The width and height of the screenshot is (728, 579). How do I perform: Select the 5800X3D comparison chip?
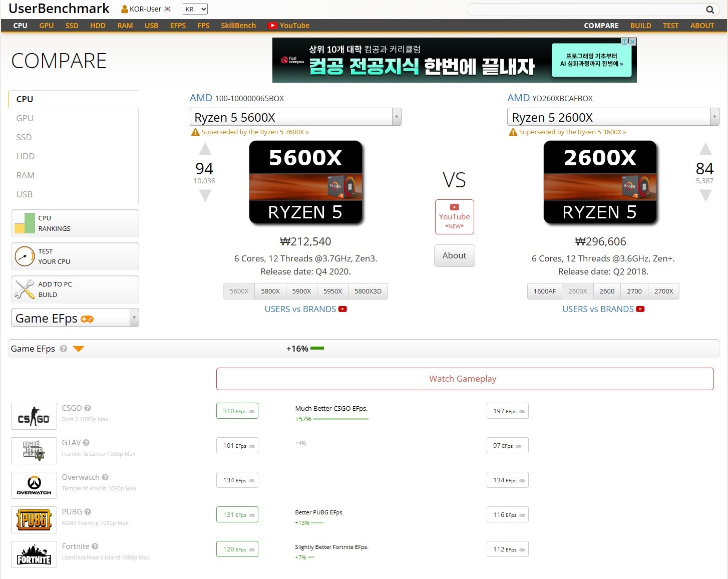point(368,291)
